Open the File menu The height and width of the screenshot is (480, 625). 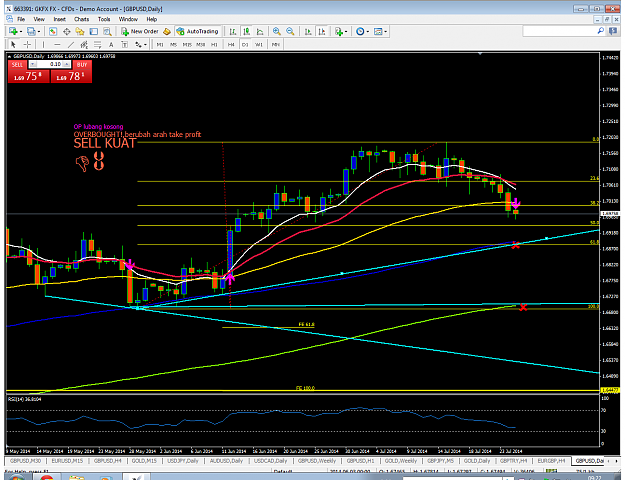click(x=21, y=19)
